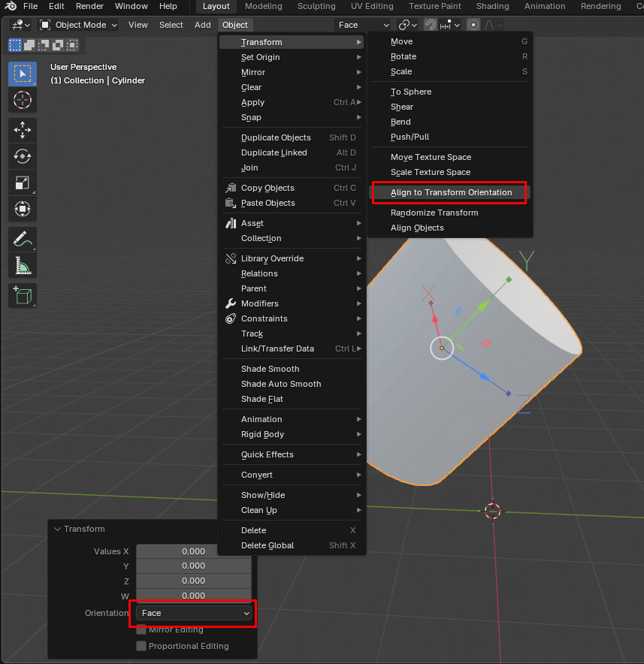Open the File menu
The width and height of the screenshot is (644, 664).
31,6
